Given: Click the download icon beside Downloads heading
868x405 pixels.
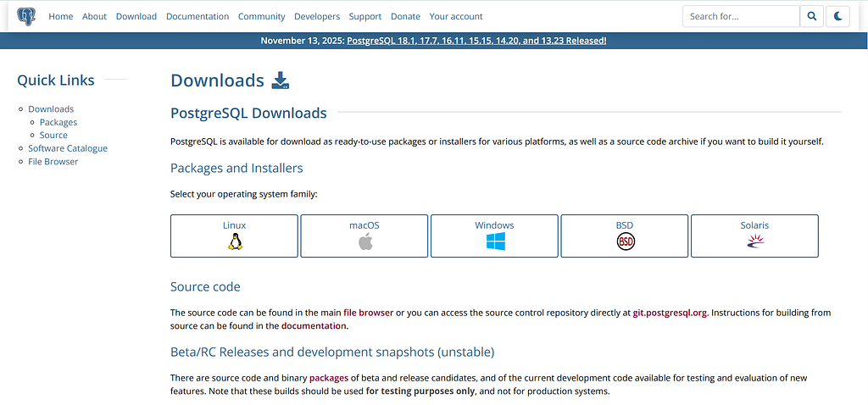Looking at the screenshot, I should [281, 80].
